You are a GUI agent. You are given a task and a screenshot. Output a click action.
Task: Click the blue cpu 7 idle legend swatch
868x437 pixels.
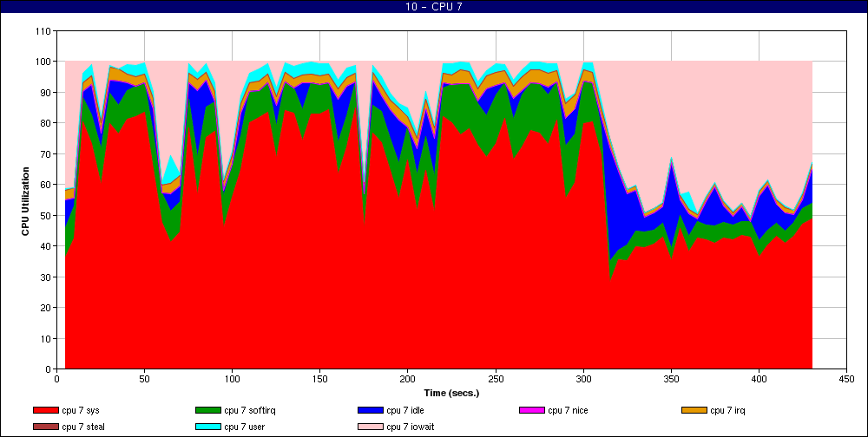(x=371, y=410)
